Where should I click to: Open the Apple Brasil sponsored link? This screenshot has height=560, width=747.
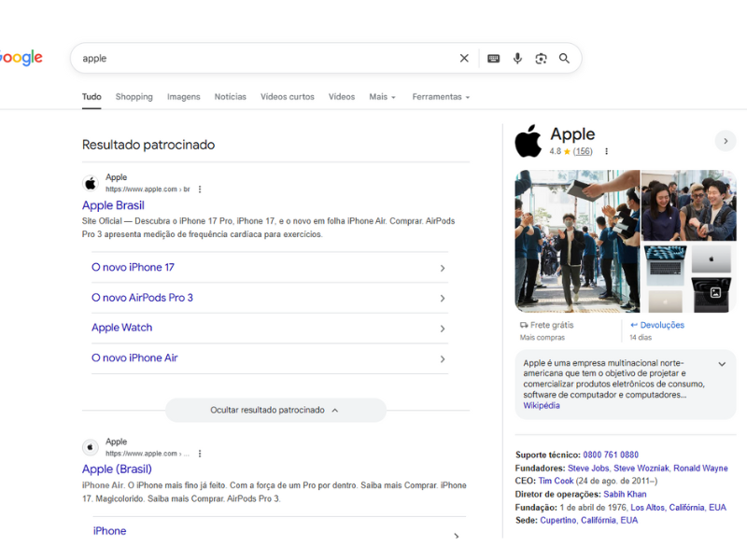113,205
